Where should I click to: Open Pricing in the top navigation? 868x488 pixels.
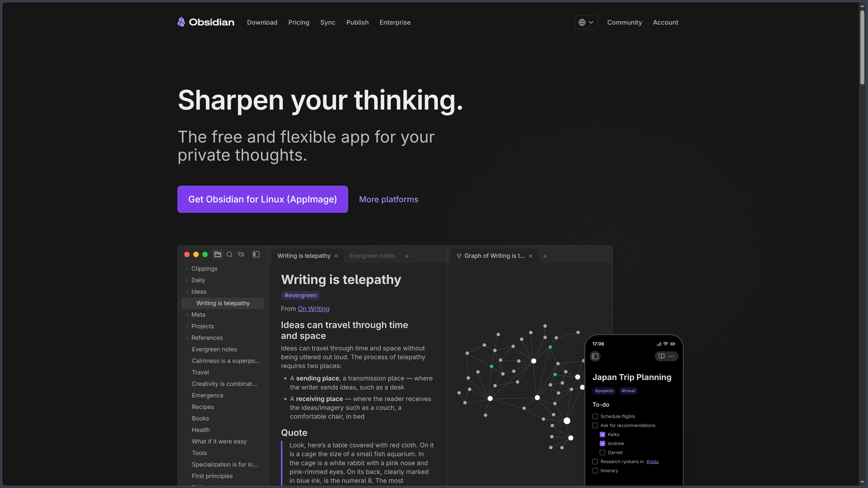299,22
